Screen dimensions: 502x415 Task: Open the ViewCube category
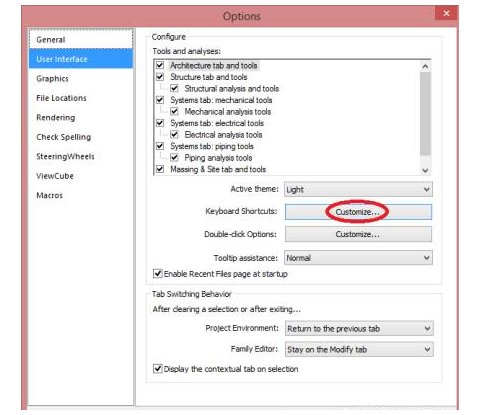[x=81, y=176]
